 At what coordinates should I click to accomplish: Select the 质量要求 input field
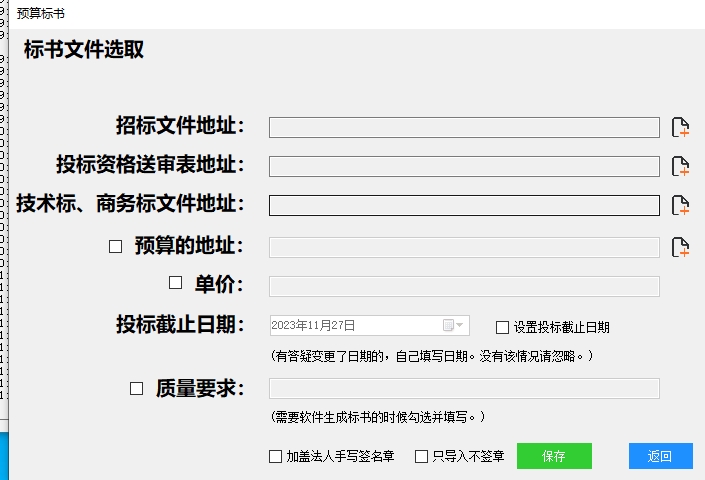click(x=464, y=389)
